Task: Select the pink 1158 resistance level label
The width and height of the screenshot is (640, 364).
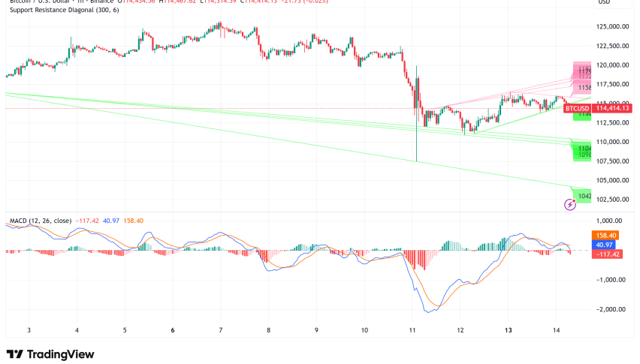Action: [583, 89]
